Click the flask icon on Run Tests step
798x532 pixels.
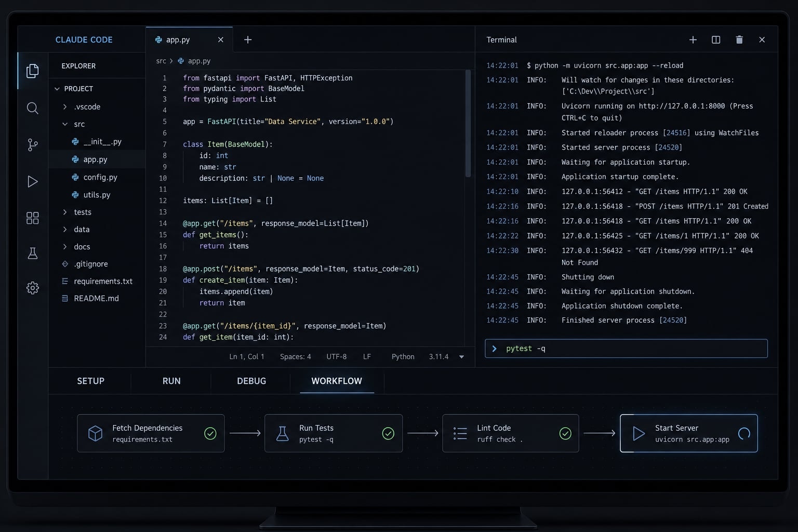[282, 433]
